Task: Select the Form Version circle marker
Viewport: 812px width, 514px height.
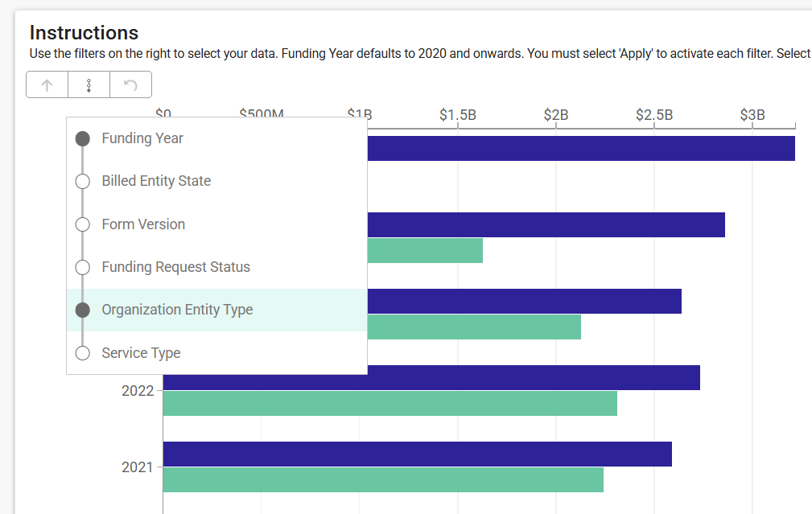Action: point(82,224)
